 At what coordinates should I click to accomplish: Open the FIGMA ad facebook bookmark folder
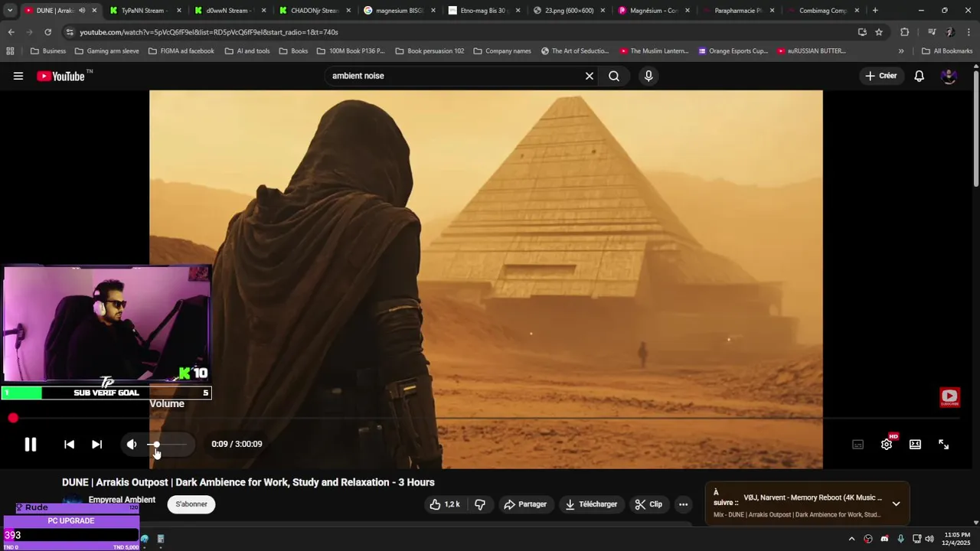click(181, 51)
